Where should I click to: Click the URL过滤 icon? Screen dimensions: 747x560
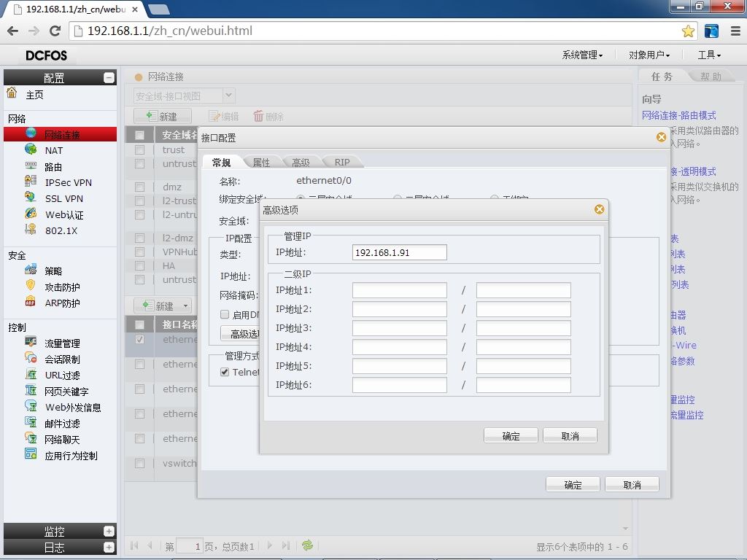coord(31,374)
